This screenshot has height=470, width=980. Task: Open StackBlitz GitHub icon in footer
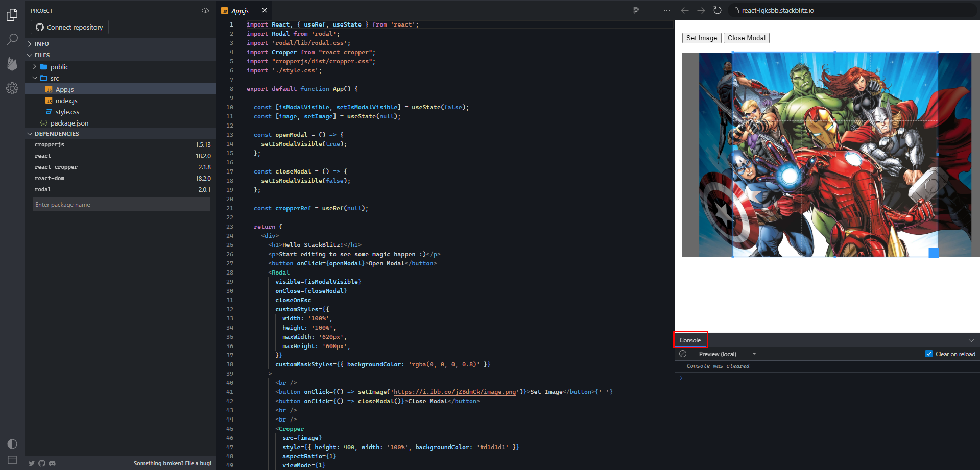click(x=42, y=463)
